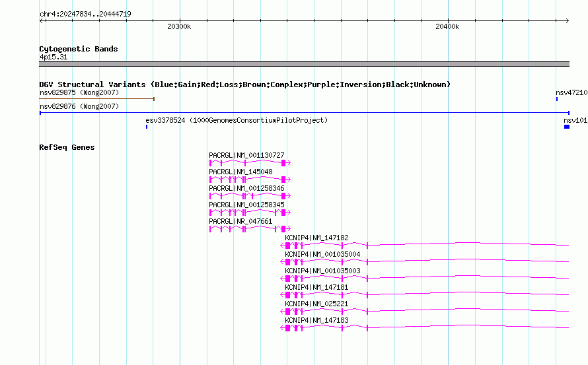
Task: Click the blue nsv829876 variant line
Action: (x=305, y=113)
